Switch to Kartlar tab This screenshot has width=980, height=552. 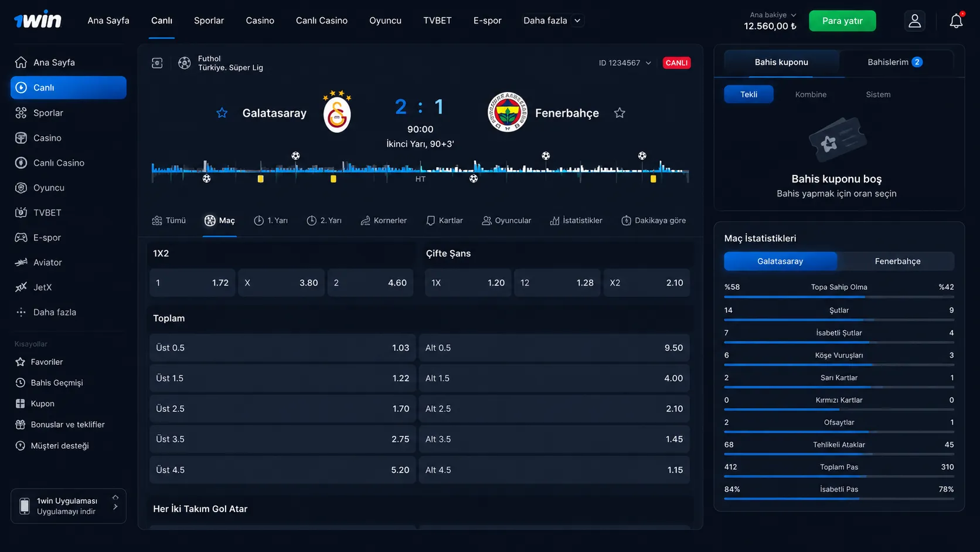click(x=444, y=221)
